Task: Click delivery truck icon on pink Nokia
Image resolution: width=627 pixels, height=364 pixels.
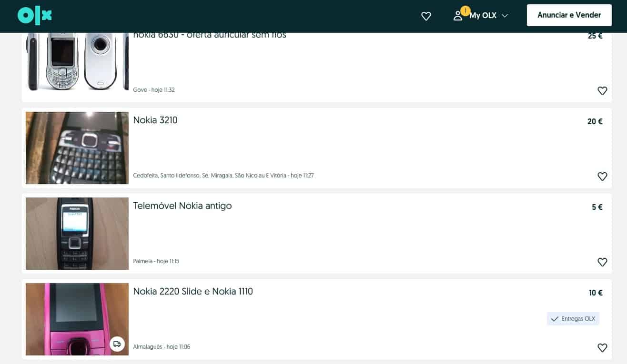Action: pos(117,344)
